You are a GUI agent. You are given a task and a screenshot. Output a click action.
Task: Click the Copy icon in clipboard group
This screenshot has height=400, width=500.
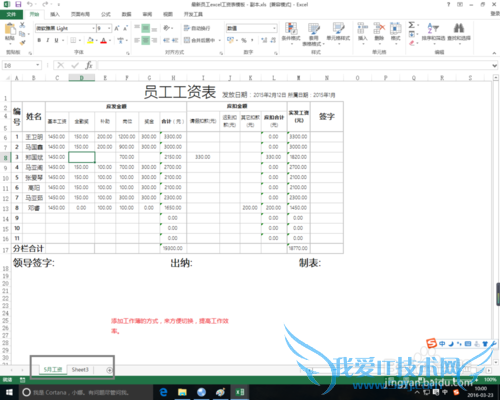pyautogui.click(x=22, y=34)
